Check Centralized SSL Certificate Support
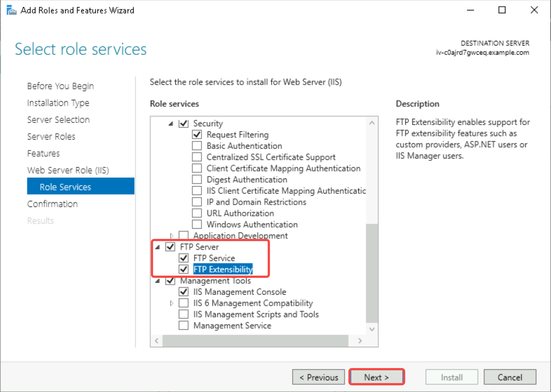 pyautogui.click(x=197, y=157)
